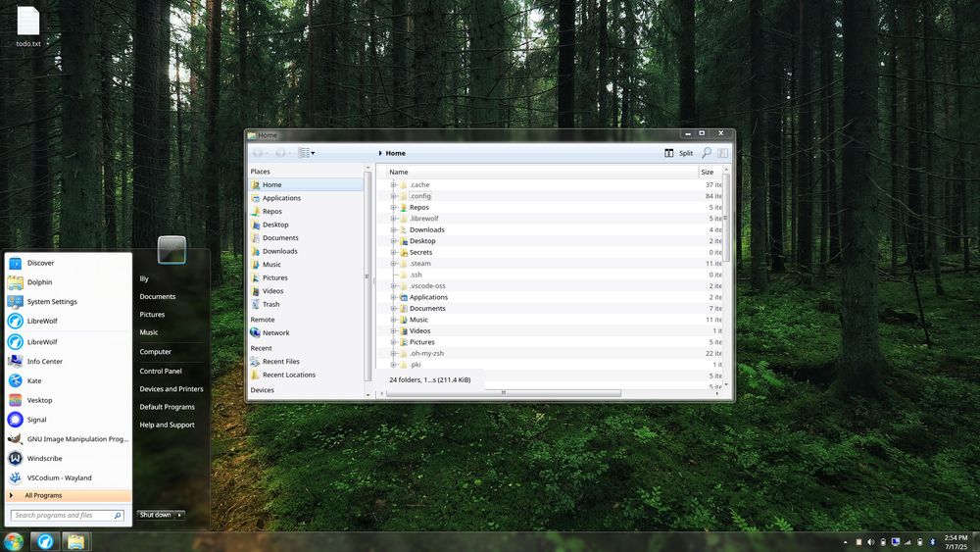
Task: Click the Start orb on taskbar
Action: 13,541
